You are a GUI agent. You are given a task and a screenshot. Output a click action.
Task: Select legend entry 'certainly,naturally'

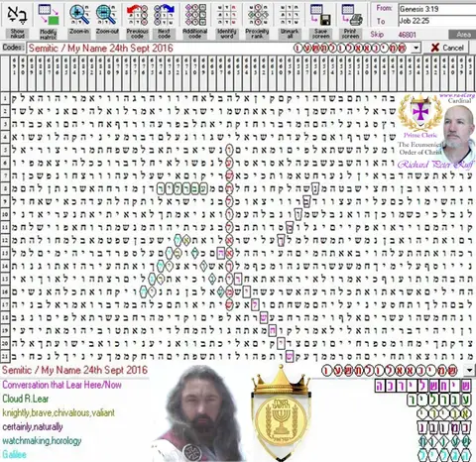33,426
